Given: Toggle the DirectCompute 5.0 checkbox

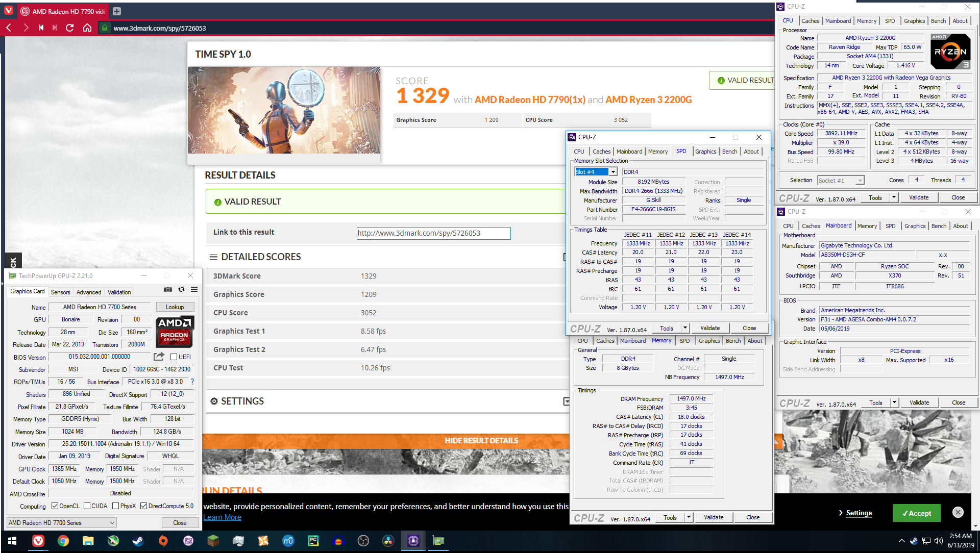Looking at the screenshot, I should [143, 506].
